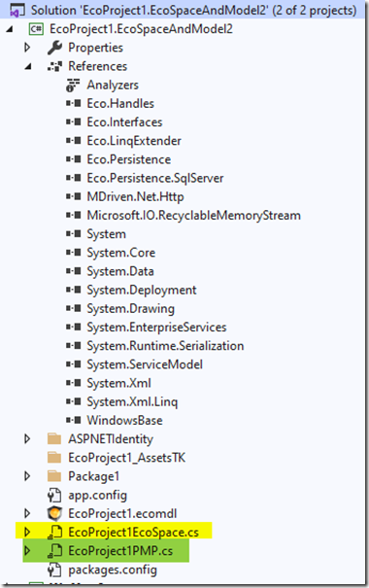The width and height of the screenshot is (369, 588).
Task: Select the Eco.Handles reference
Action: tap(120, 103)
